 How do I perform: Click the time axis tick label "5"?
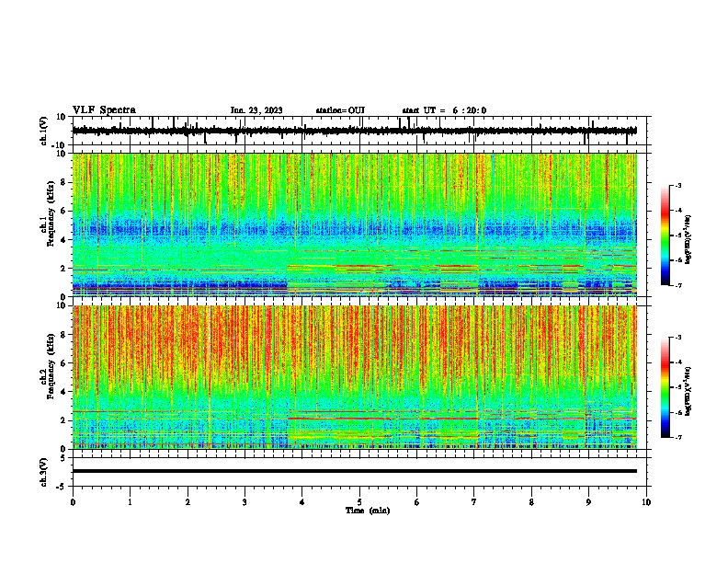click(359, 501)
